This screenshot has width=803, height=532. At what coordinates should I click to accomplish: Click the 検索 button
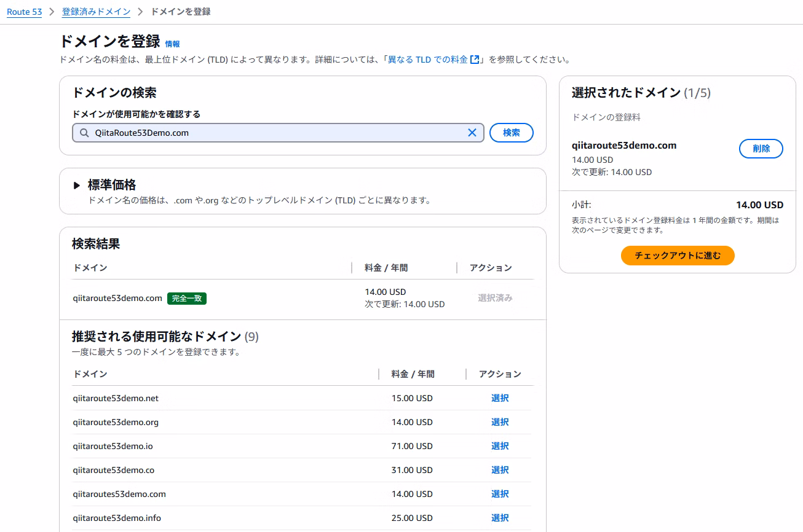point(511,133)
